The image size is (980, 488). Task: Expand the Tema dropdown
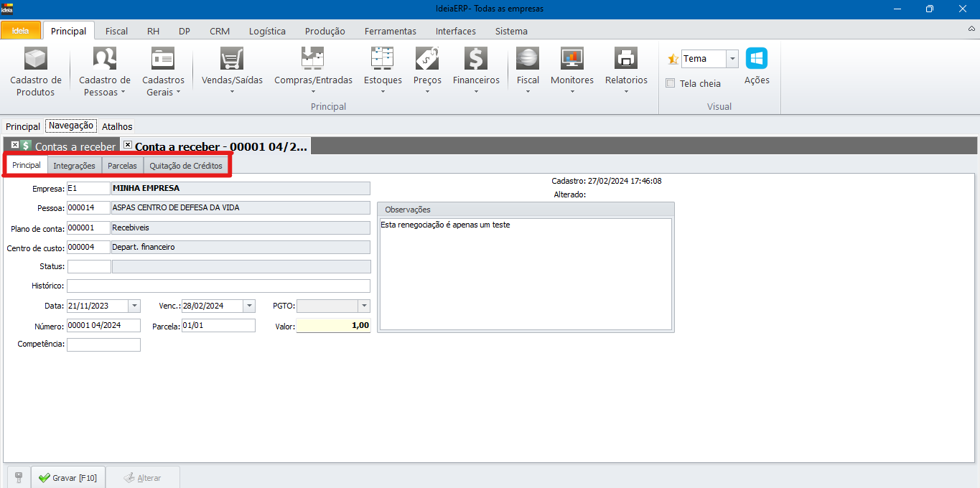click(x=732, y=59)
